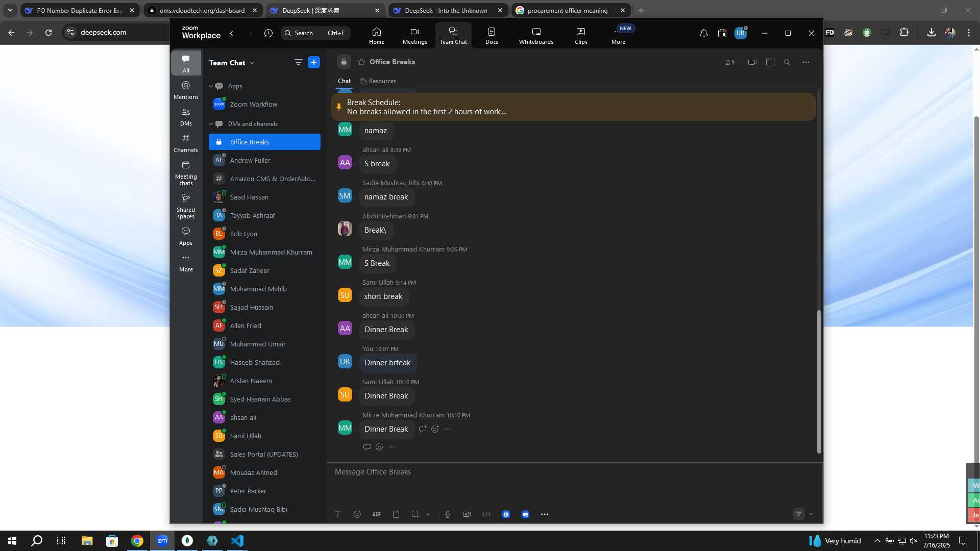Expand the send options arrow
Viewport: 980px width, 551px height.
coord(811,514)
